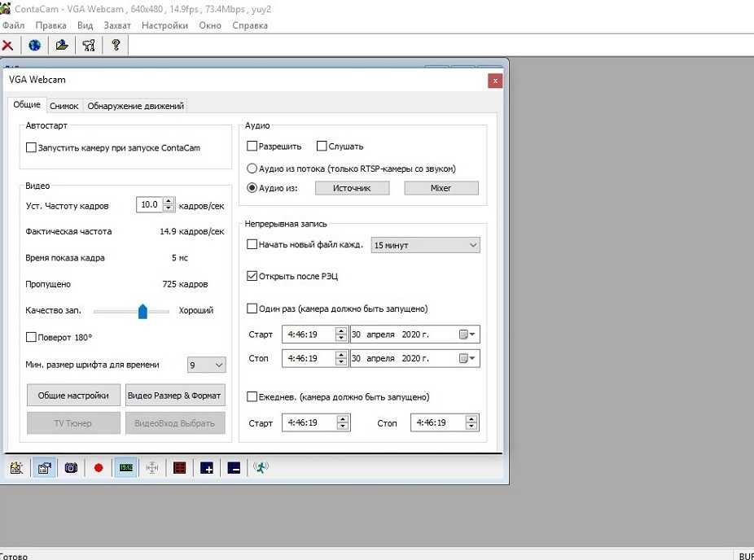754x560 pixels.
Task: Toggle the 'Поворот 180°' checkbox
Action: (x=32, y=337)
